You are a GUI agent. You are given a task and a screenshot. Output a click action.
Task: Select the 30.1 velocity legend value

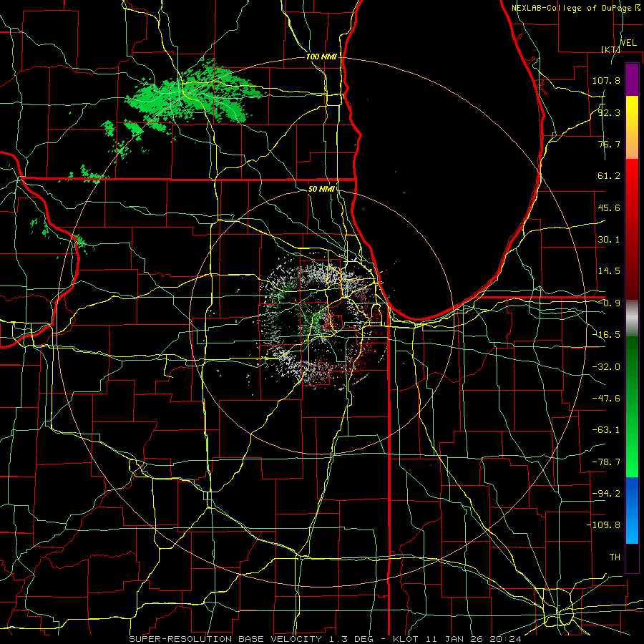click(x=609, y=240)
